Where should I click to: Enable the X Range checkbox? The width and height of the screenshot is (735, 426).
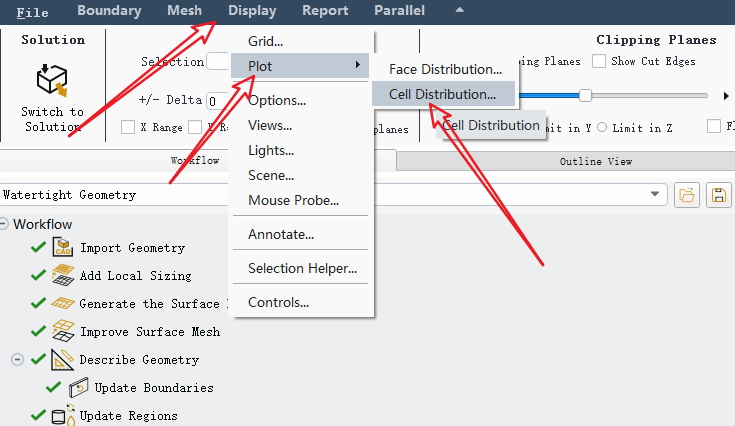click(128, 127)
